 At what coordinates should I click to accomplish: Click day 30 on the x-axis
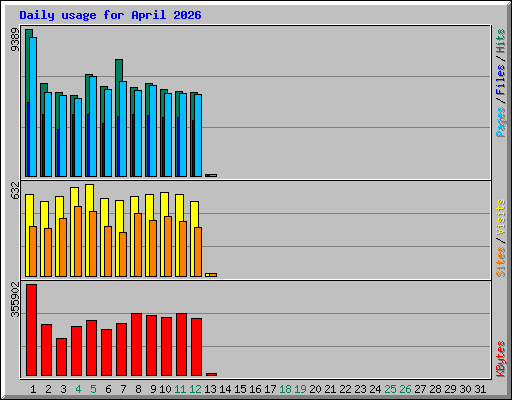pos(465,389)
